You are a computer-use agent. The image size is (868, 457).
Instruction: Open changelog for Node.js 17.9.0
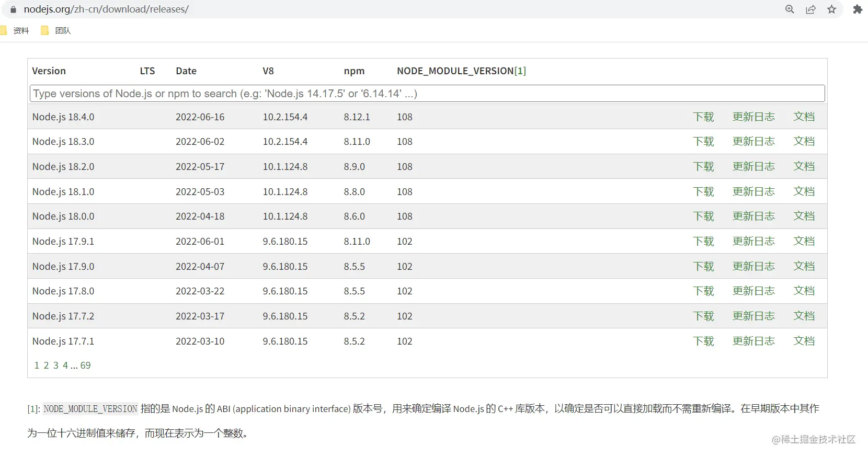click(753, 267)
